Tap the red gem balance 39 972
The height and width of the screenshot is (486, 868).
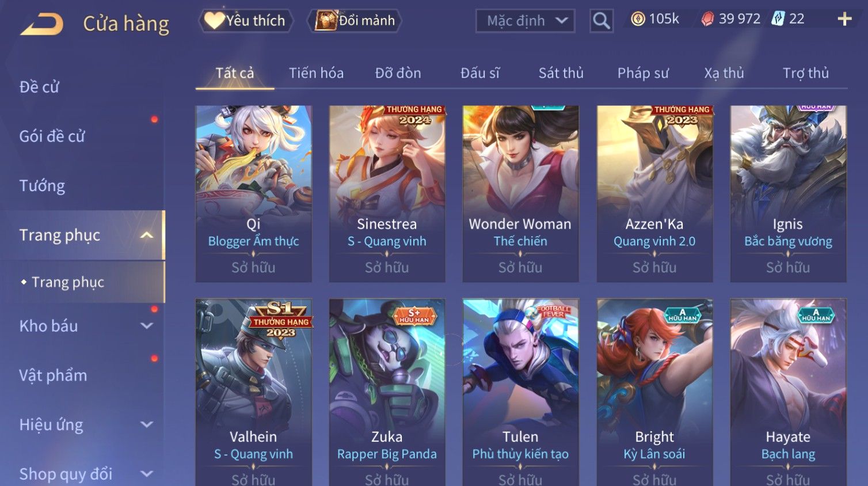coord(730,19)
